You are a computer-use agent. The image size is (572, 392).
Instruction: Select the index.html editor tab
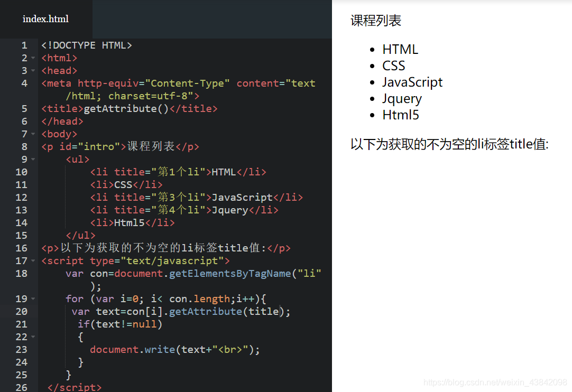(45, 19)
